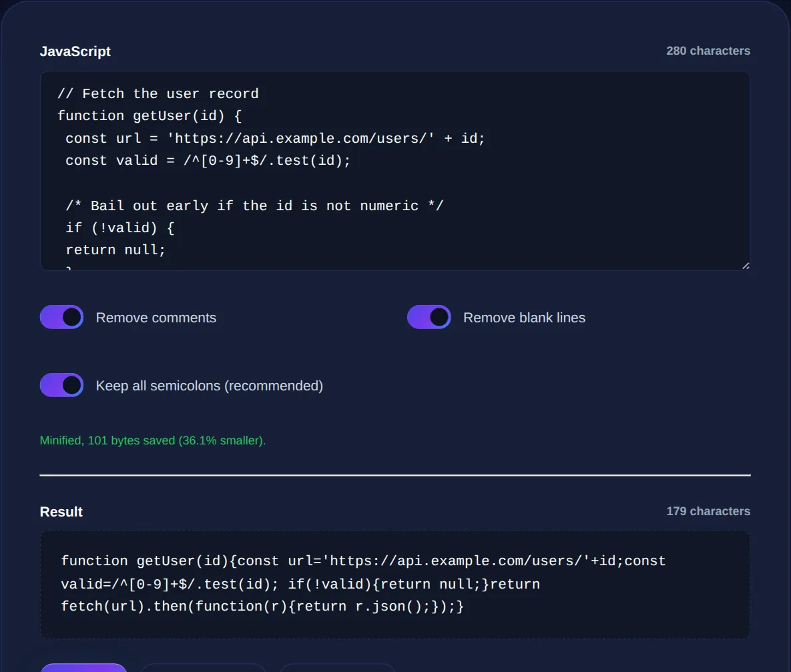The image size is (791, 672).
Task: Click the 'Remove comments' label text
Action: 156,318
